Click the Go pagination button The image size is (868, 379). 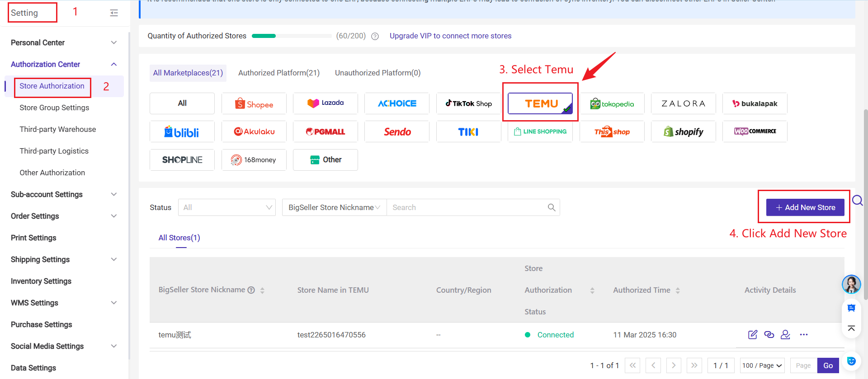828,365
